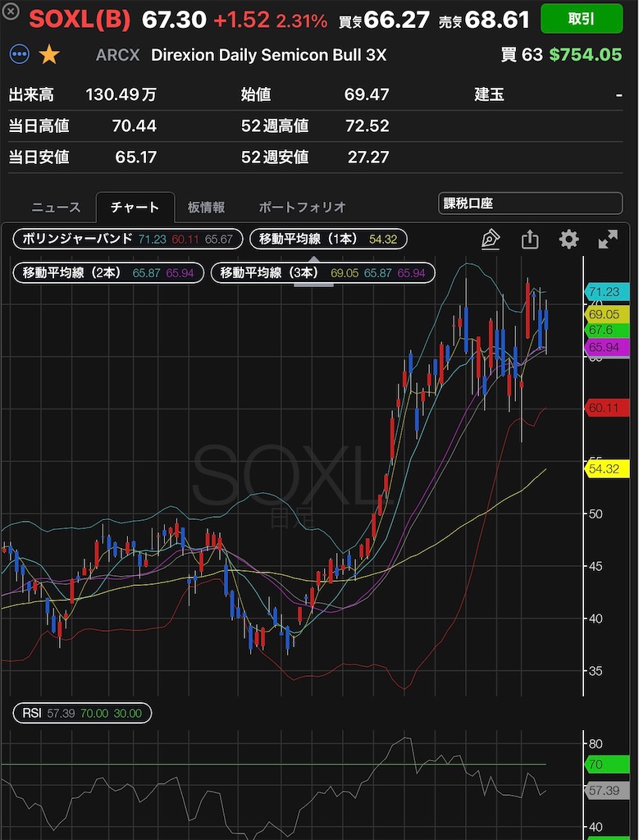Expand the chart to fullscreen
The height and width of the screenshot is (840, 639).
click(x=608, y=240)
